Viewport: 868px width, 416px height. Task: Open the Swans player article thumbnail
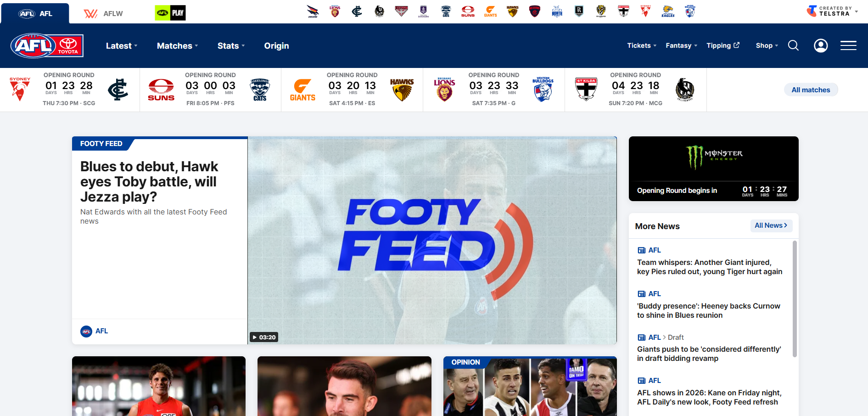[159, 386]
